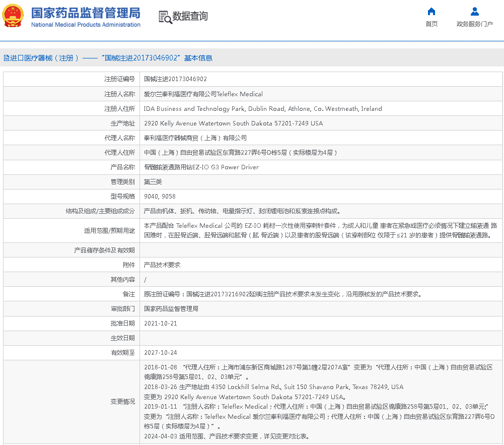Select the Teleflex Medical registrant name cell
The width and height of the screenshot is (504, 445).
point(203,94)
